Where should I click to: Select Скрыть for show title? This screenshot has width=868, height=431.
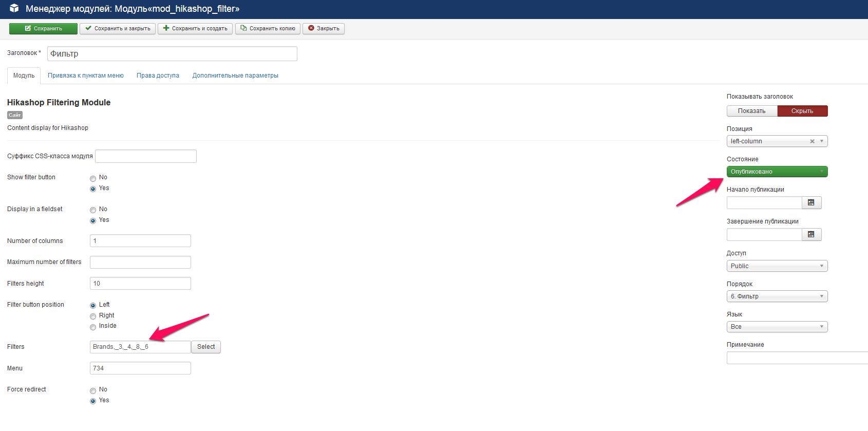(802, 111)
